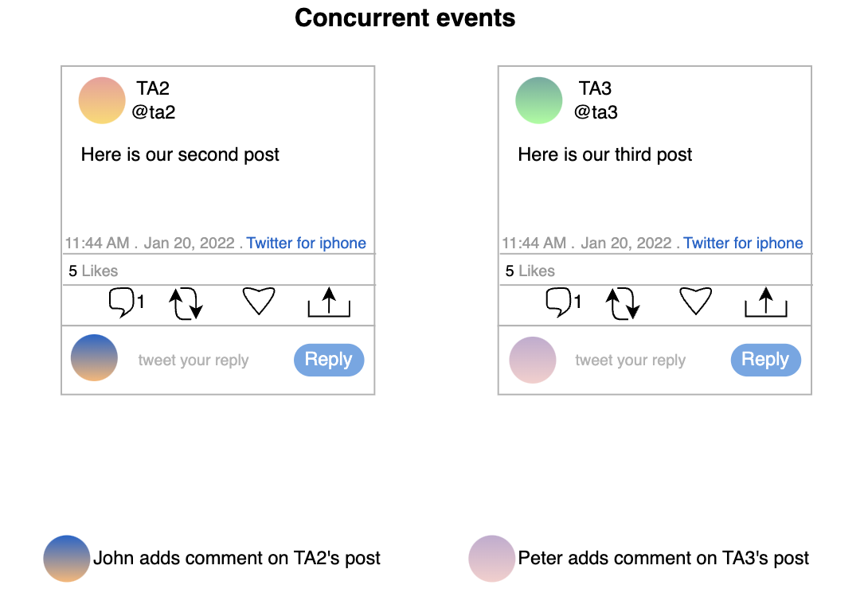Click the 5 Likes count on TA3's post
The height and width of the screenshot is (616, 868).
(530, 271)
